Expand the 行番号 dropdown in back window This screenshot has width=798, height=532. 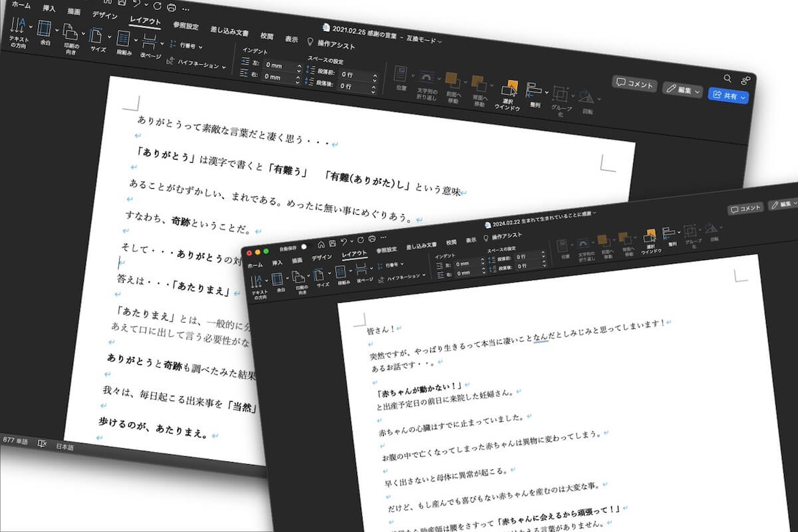pyautogui.click(x=188, y=46)
